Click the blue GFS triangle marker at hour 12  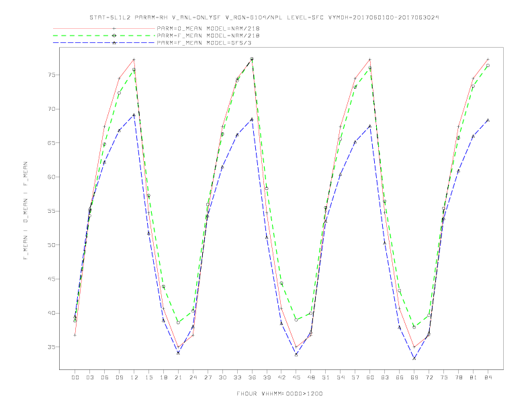click(134, 115)
